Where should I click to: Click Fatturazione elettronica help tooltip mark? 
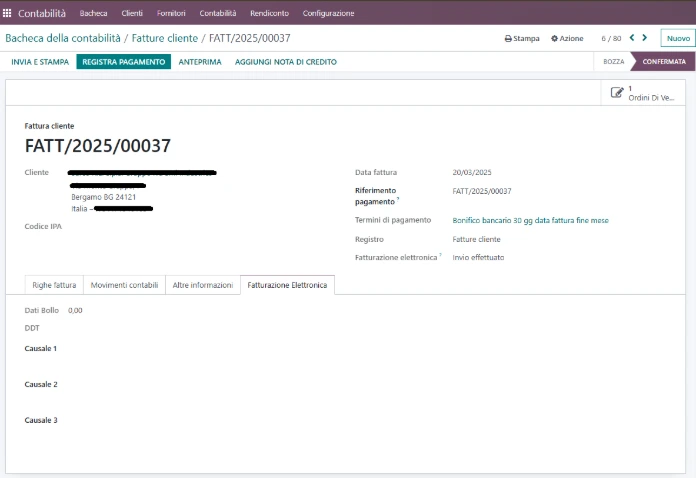click(440, 255)
